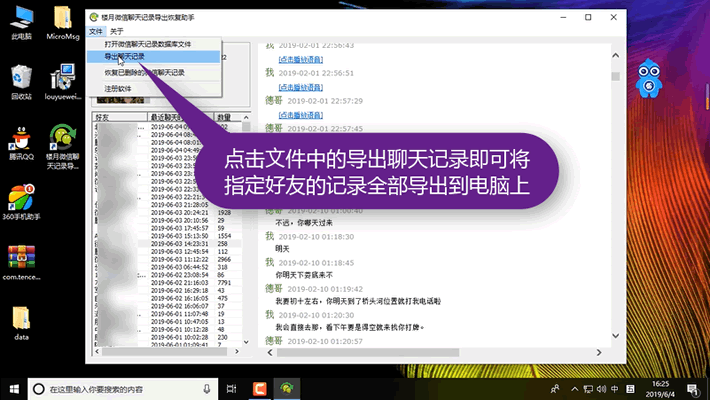Image resolution: width=710 pixels, height=400 pixels.
Task: Play voice link under 我 22:56:51 message
Action: point(301,87)
